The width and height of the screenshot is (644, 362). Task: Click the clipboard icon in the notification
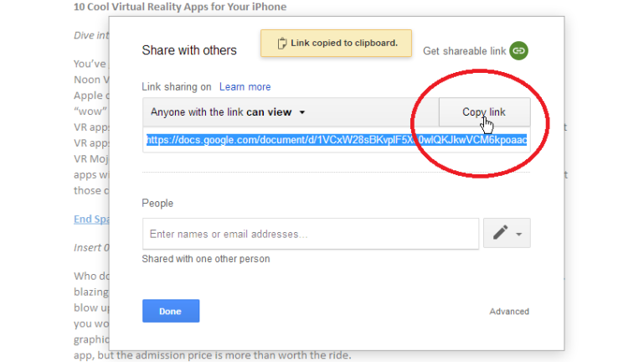pos(281,43)
